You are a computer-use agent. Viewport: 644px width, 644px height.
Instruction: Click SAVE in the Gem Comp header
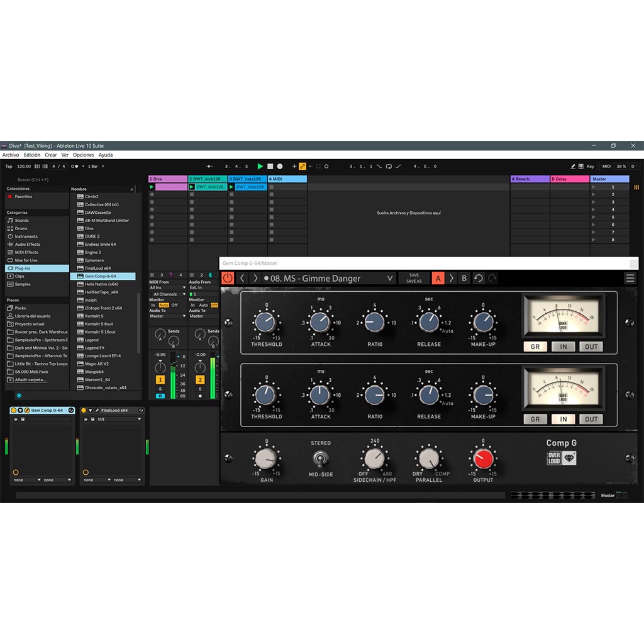pyautogui.click(x=414, y=275)
